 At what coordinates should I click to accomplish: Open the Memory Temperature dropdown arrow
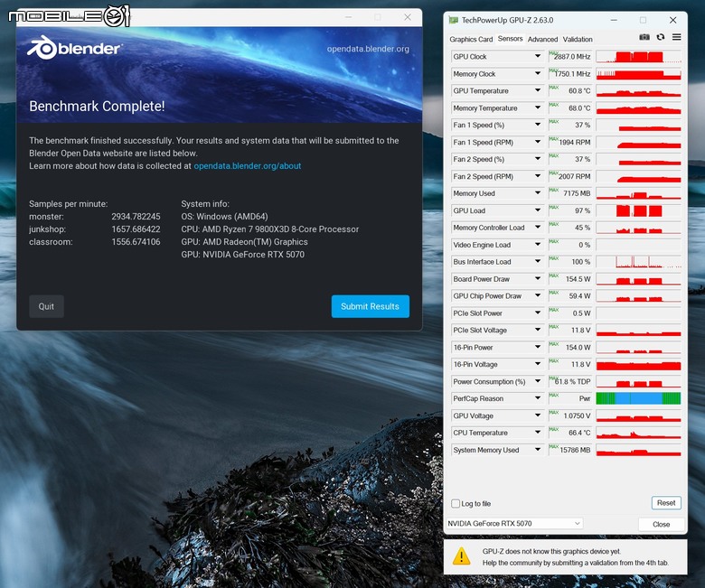[x=538, y=107]
